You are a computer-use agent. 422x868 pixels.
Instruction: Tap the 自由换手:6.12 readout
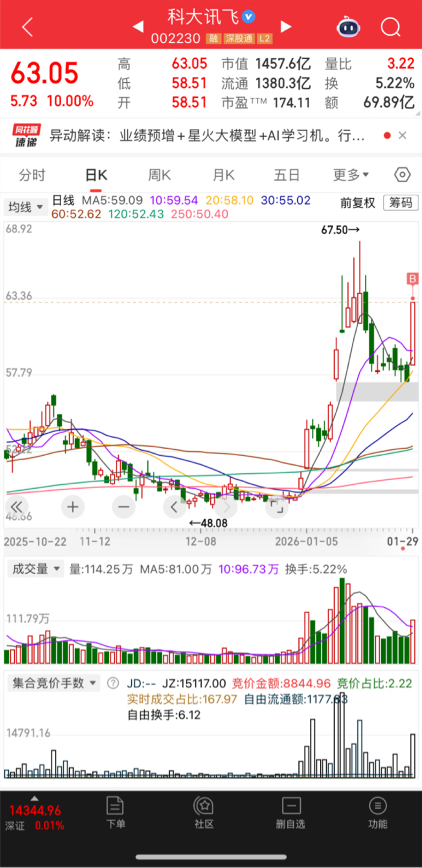point(164,715)
